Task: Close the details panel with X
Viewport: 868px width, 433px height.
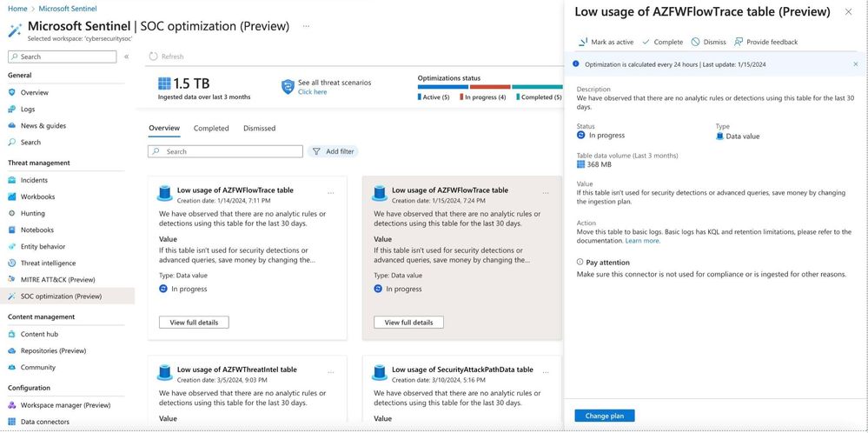Action: point(848,11)
